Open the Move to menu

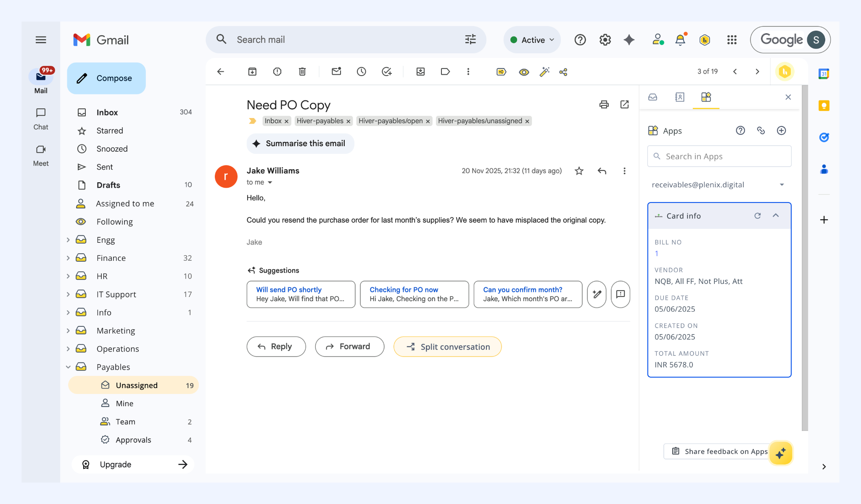(x=420, y=72)
